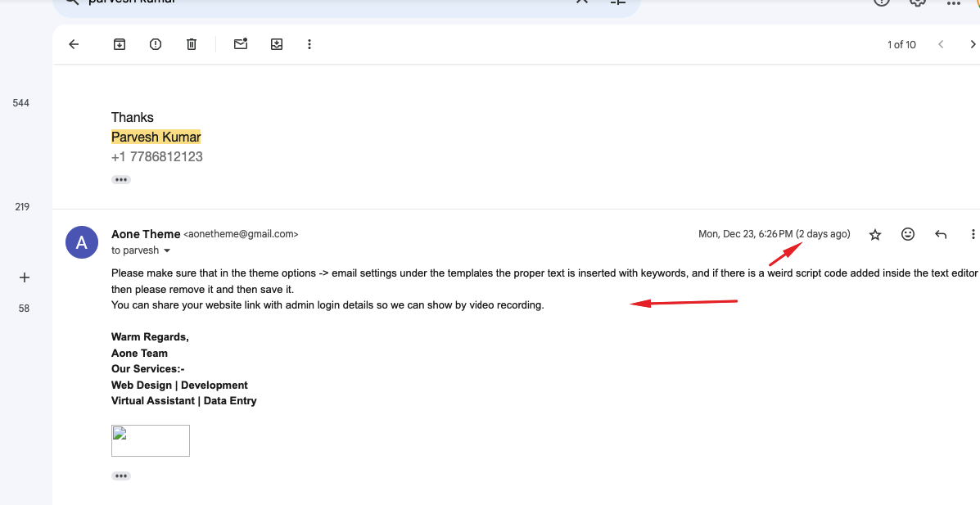This screenshot has height=505, width=980.
Task: Go back to search results arrow
Action: click(x=74, y=44)
